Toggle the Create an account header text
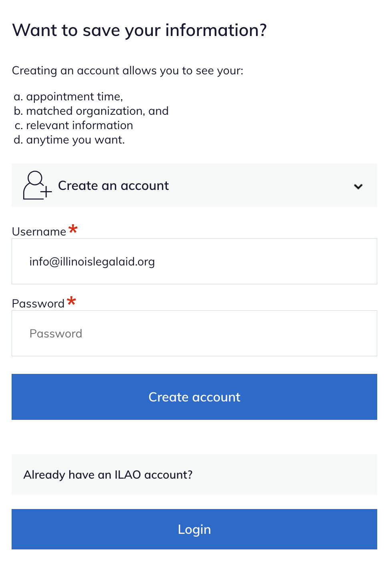 114,186
